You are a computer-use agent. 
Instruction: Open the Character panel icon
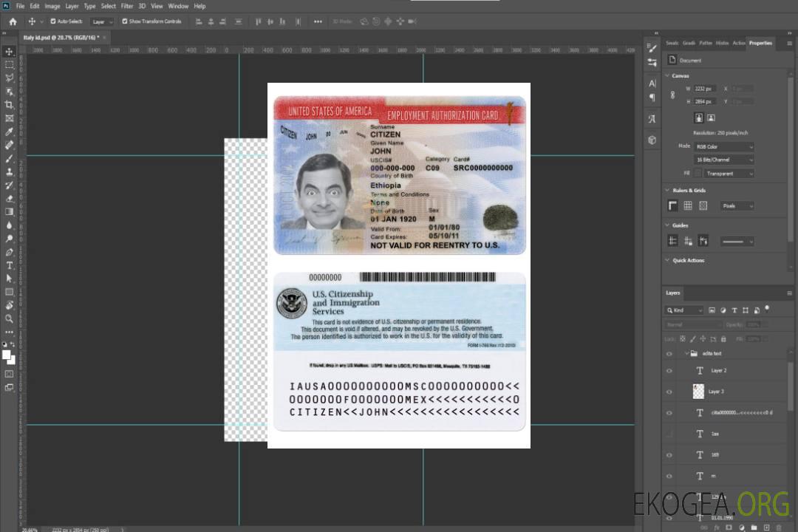(x=652, y=83)
